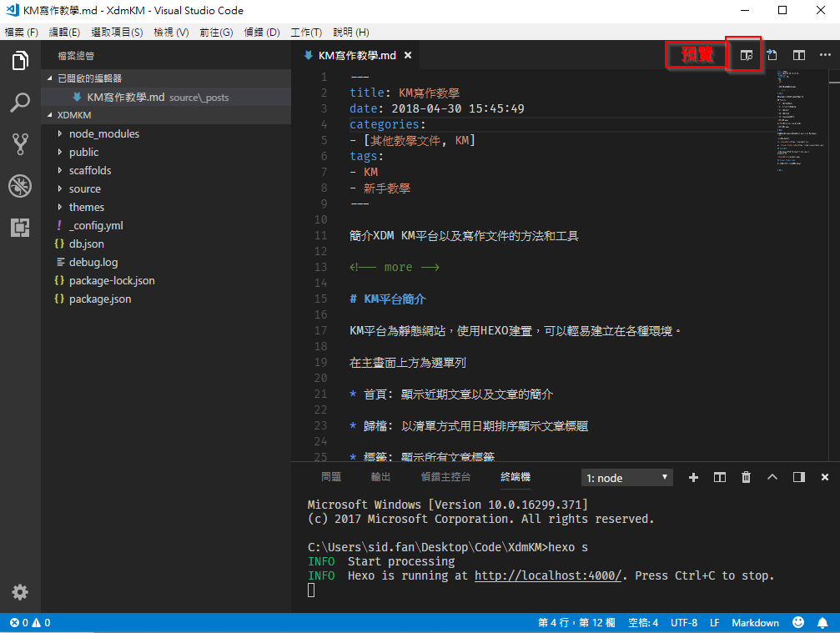
Task: Open Markdown side-by-side preview
Action: point(742,55)
